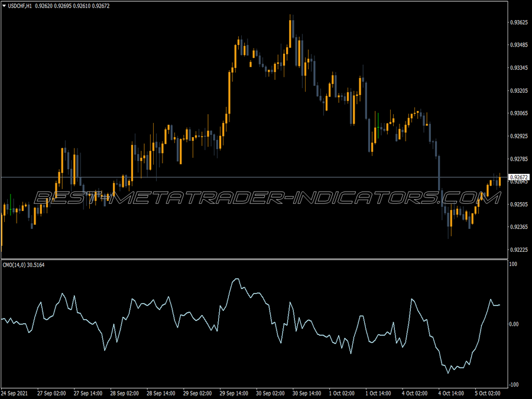Click price level 0.92365 on price axis
Viewport: 532px width, 399px height.
pyautogui.click(x=519, y=226)
